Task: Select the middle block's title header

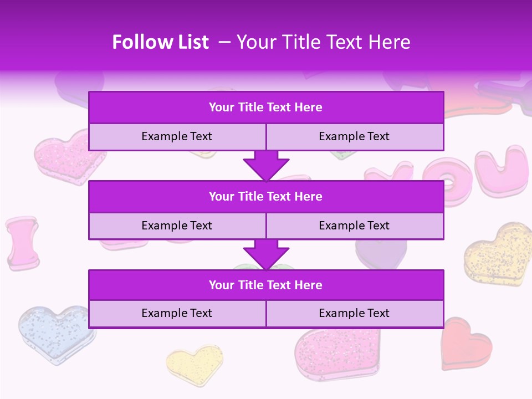Action: (x=266, y=197)
